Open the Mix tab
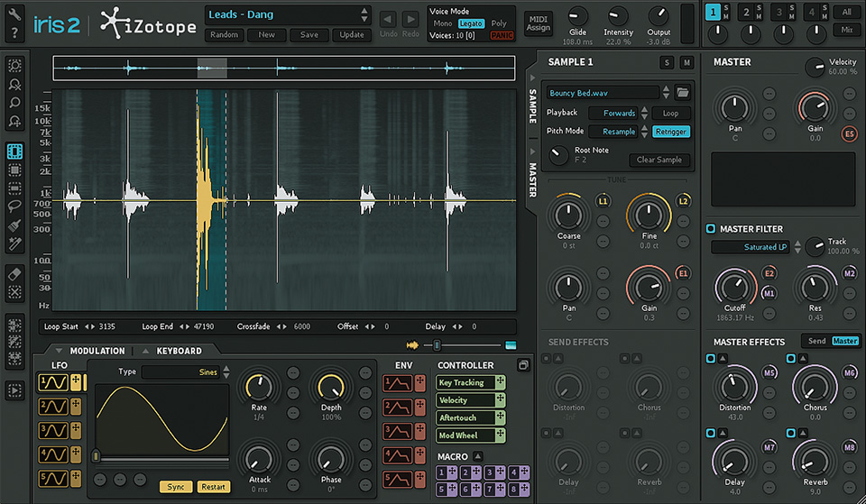 [x=847, y=30]
